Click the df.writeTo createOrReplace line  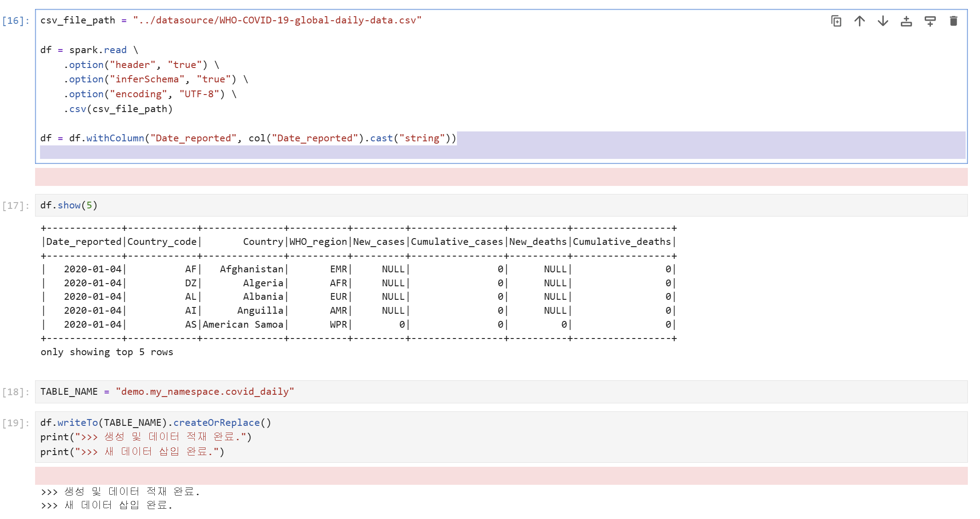tap(156, 423)
